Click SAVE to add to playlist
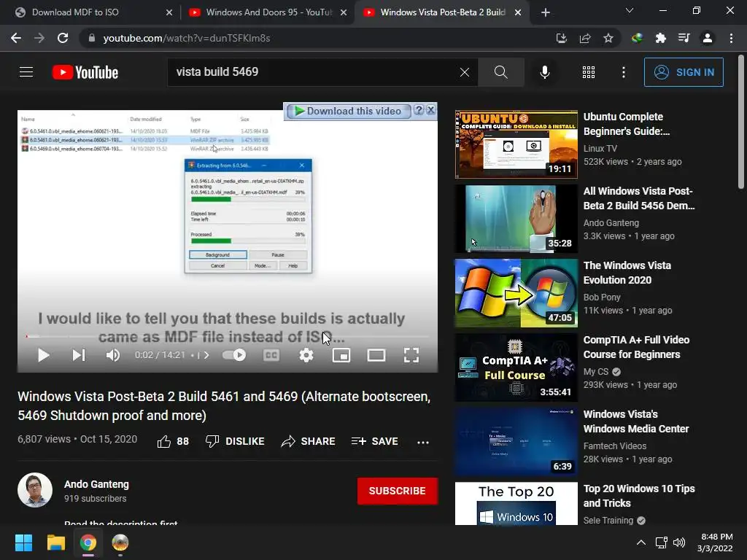Image resolution: width=747 pixels, height=560 pixels. click(374, 441)
